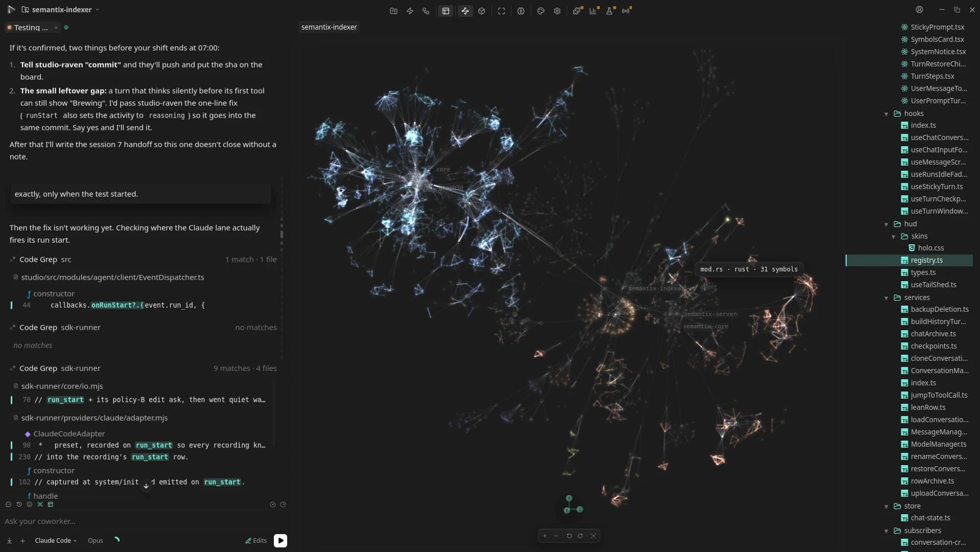
Task: Toggle the panel layout button in toolbar
Action: (446, 11)
